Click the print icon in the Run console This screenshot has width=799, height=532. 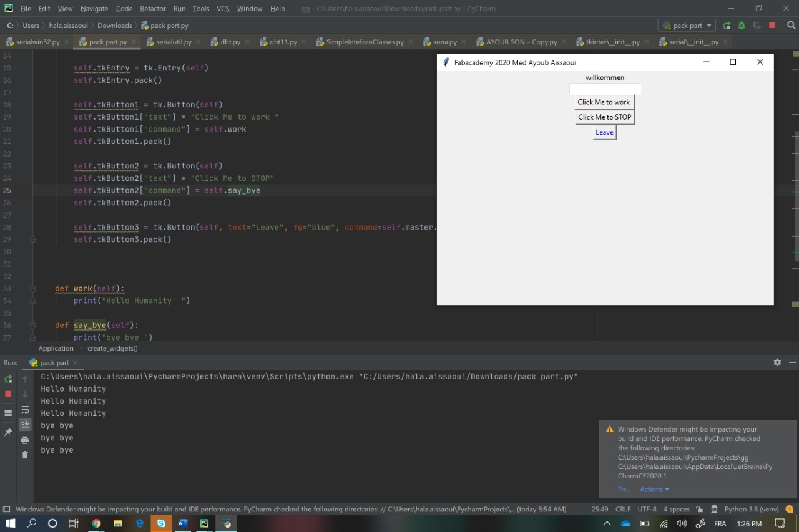pos(25,440)
